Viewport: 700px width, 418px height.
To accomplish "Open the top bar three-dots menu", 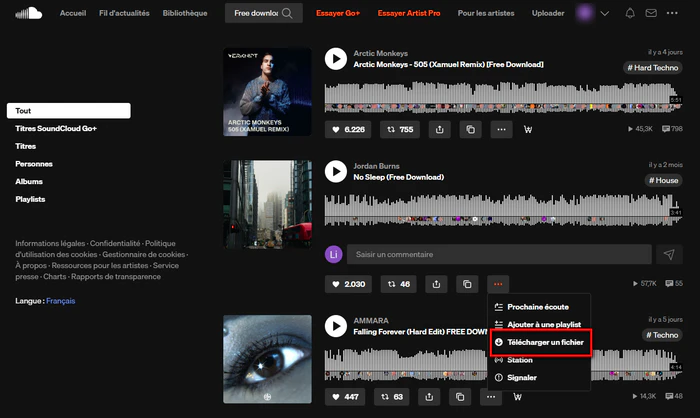I will coord(672,13).
